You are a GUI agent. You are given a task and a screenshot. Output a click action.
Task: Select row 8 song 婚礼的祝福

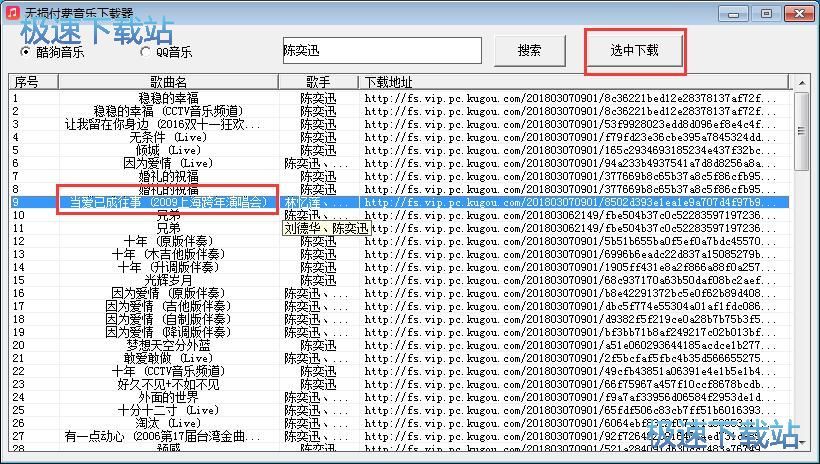click(x=168, y=189)
